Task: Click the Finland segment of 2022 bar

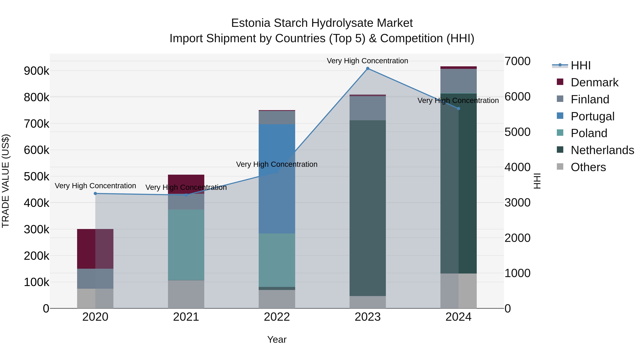Action: (x=277, y=117)
